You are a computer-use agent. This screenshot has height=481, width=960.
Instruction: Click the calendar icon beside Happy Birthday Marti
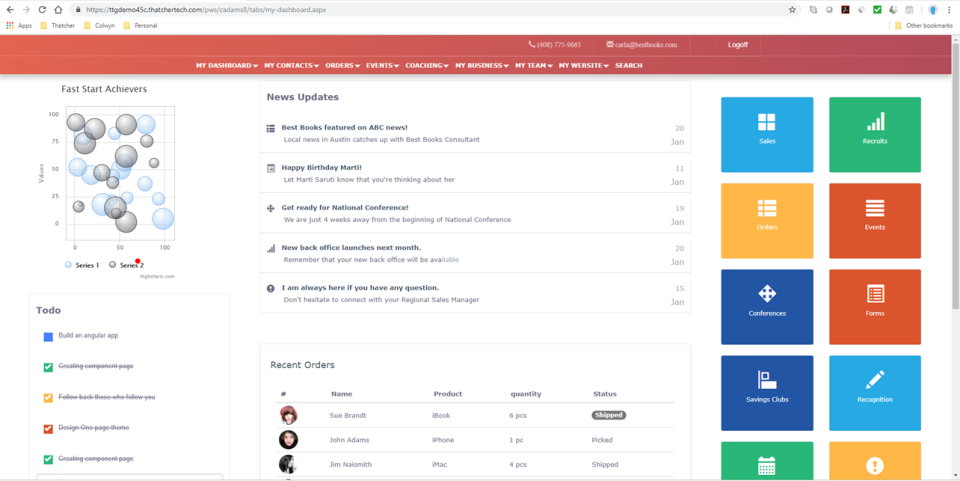271,168
